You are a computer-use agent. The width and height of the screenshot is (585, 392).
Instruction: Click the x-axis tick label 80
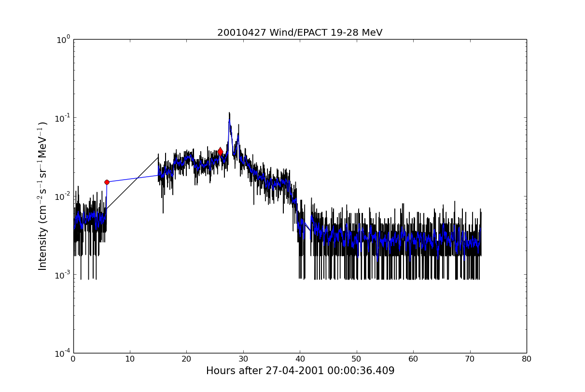point(527,359)
